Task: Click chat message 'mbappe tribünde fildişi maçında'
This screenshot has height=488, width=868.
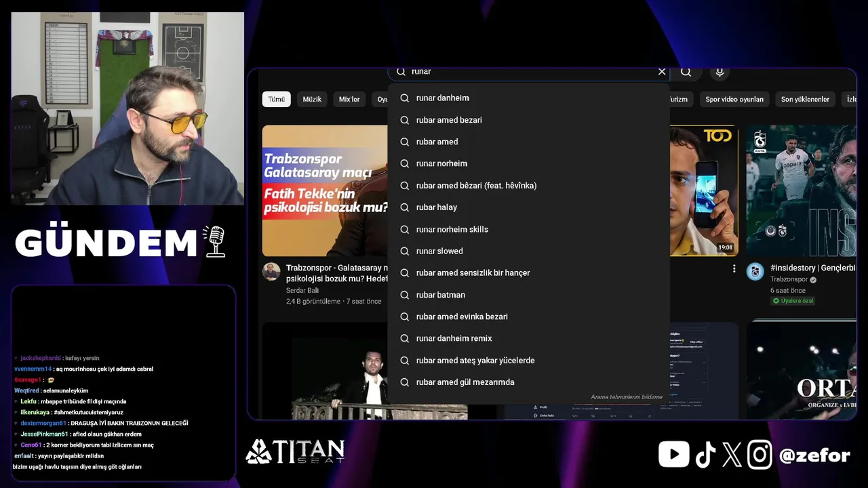Action: point(83,401)
